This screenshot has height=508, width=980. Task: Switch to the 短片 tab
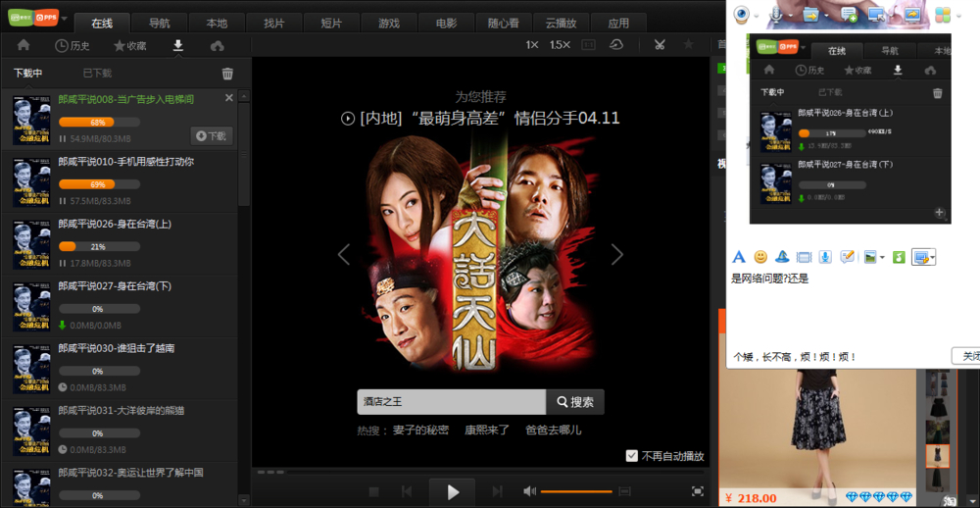tap(331, 24)
